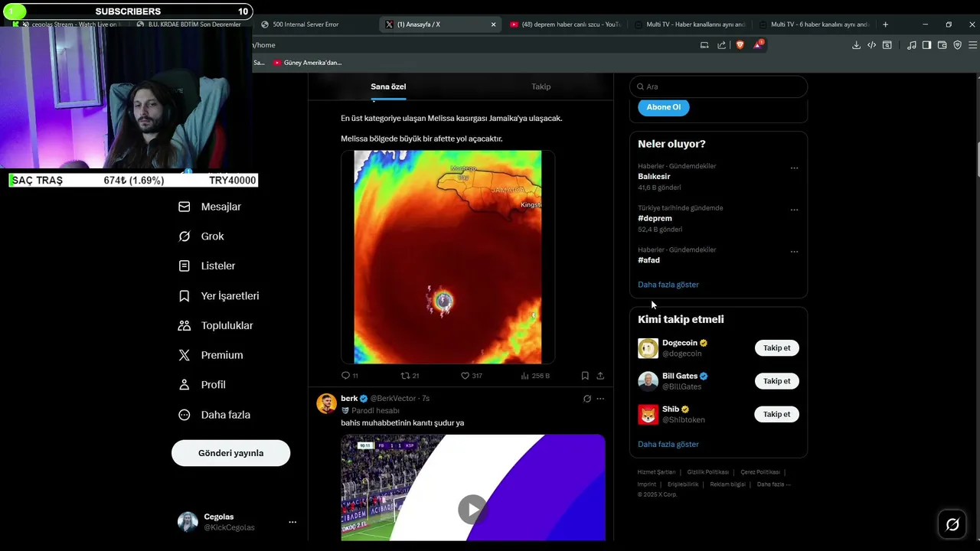The image size is (980, 551).
Task: Open Grok in the sidebar
Action: 201,236
